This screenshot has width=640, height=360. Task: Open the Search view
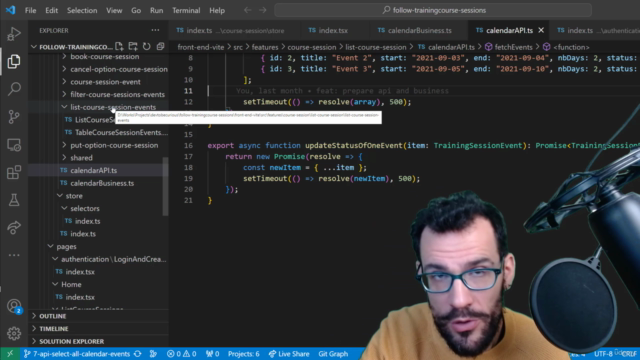point(14,89)
